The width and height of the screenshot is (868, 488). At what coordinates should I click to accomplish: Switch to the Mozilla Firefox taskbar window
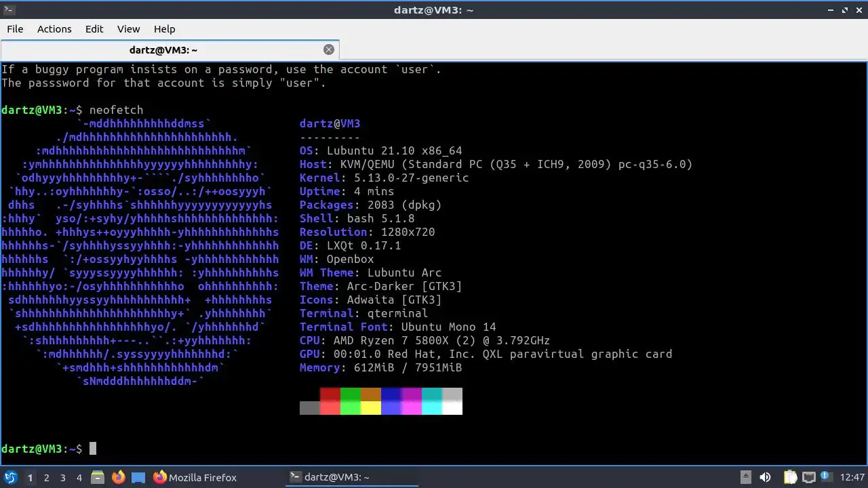tap(195, 477)
